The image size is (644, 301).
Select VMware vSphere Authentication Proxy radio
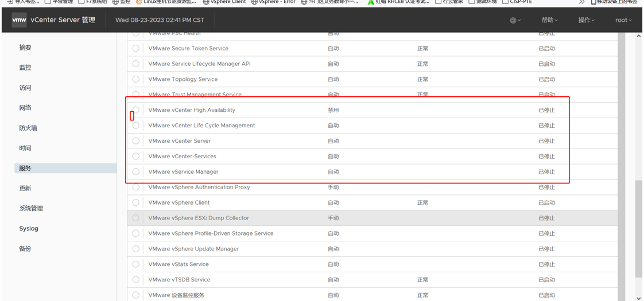click(135, 187)
